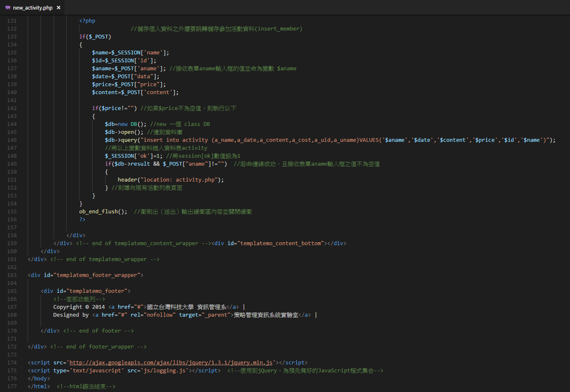Click the $db=new DB(); statement
570x392 pixels.
126,124
